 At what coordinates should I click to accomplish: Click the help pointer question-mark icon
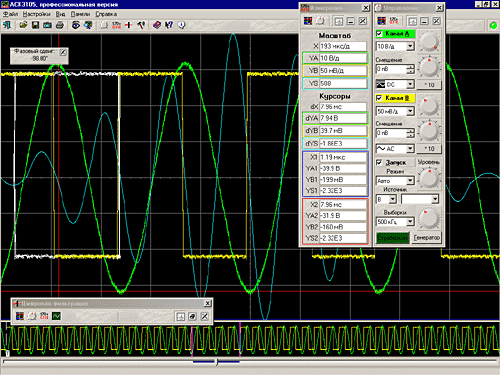coord(169,25)
